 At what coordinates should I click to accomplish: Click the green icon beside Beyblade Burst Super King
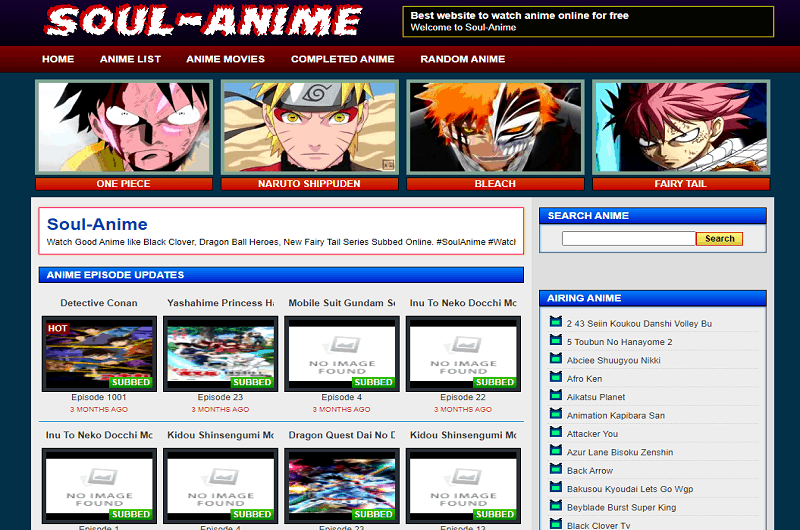click(556, 506)
